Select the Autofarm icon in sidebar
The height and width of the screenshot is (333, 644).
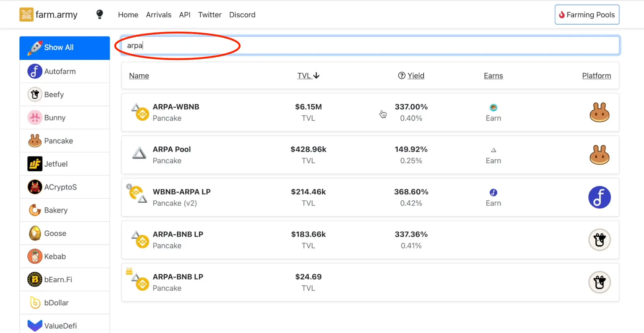pos(35,71)
